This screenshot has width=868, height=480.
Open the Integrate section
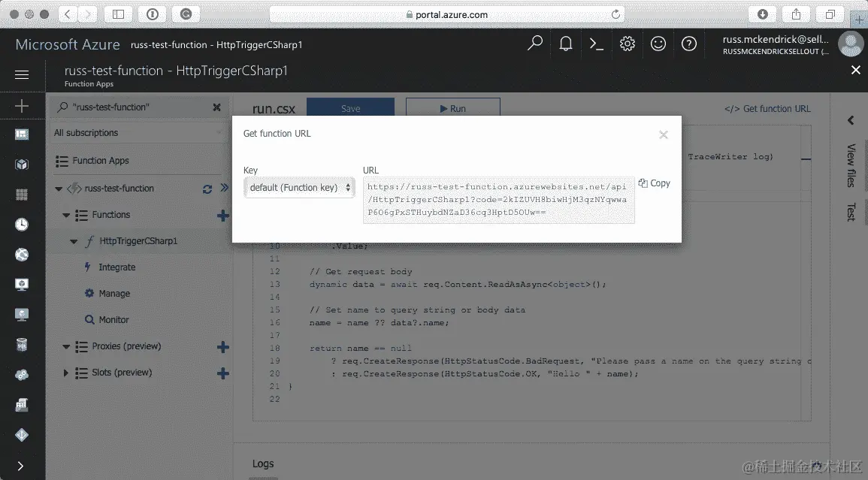point(116,267)
